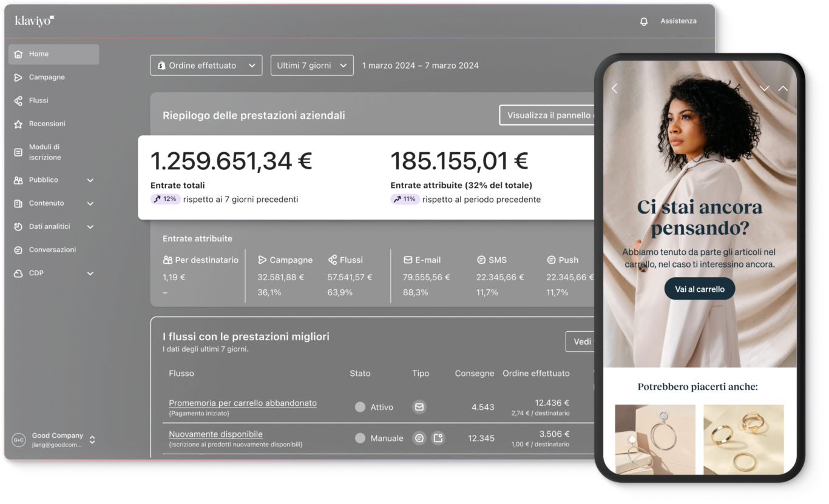
Task: Click the Stato column header
Action: tap(360, 373)
